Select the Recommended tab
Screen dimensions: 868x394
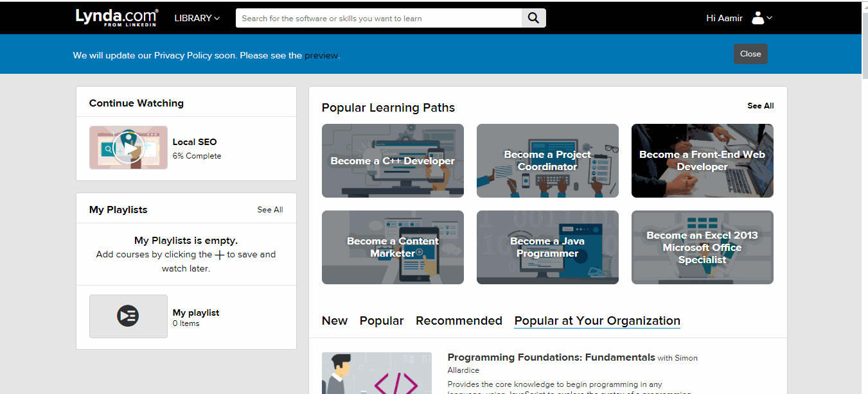click(459, 321)
